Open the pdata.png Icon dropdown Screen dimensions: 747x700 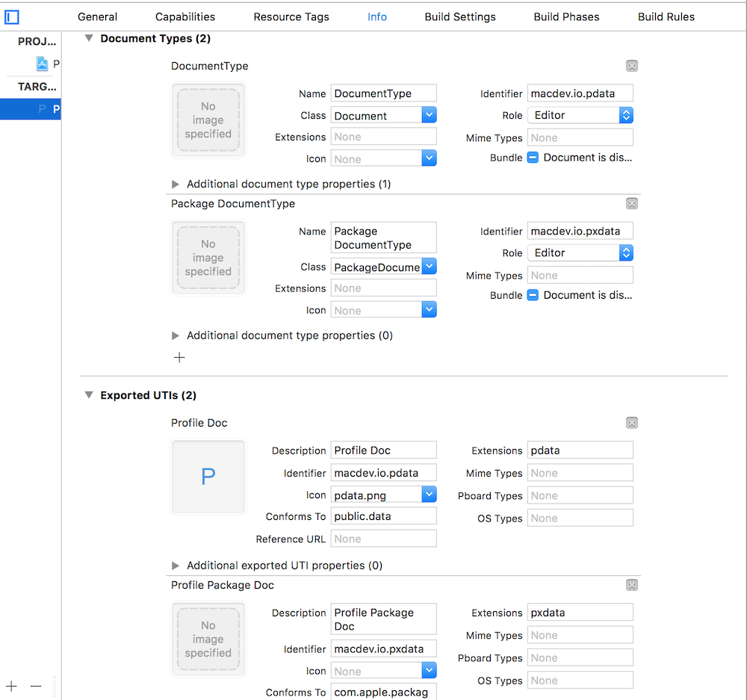(x=429, y=495)
